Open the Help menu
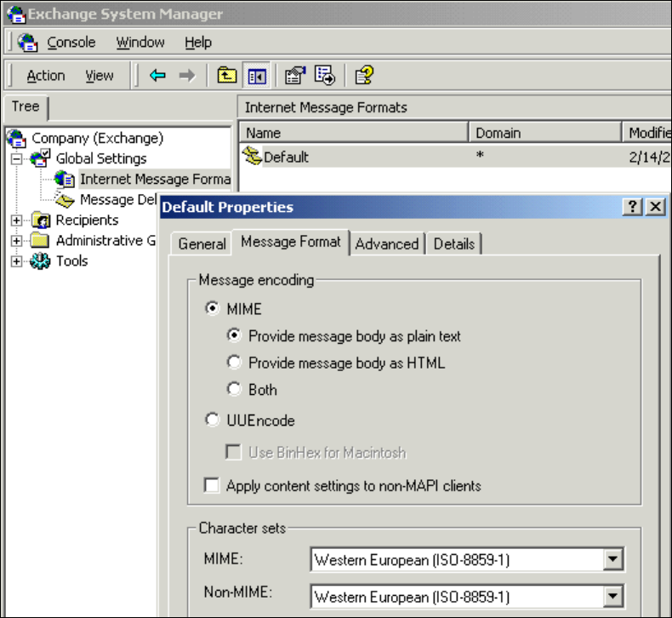Viewport: 672px width, 618px height. click(x=198, y=43)
